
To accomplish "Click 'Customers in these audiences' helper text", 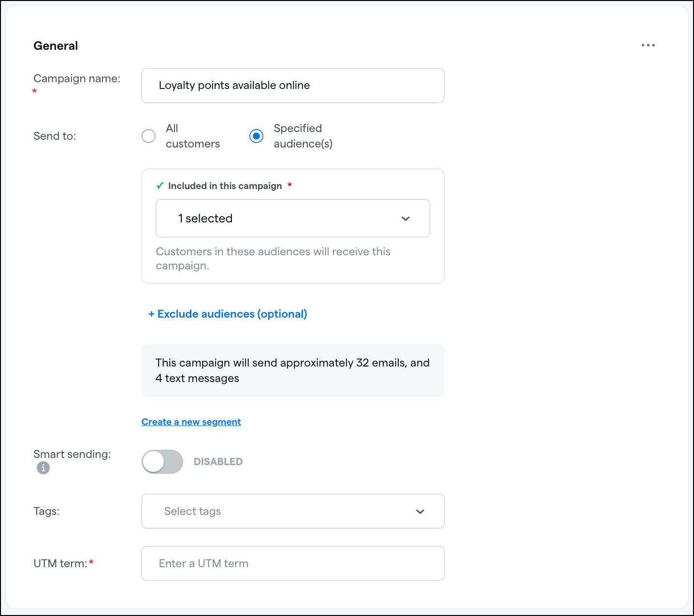I will coord(273,259).
